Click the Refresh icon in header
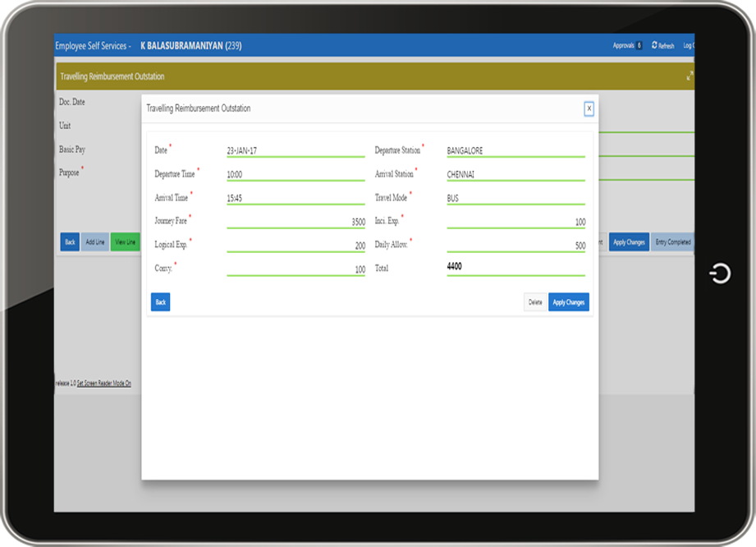The height and width of the screenshot is (547, 756). (x=655, y=46)
